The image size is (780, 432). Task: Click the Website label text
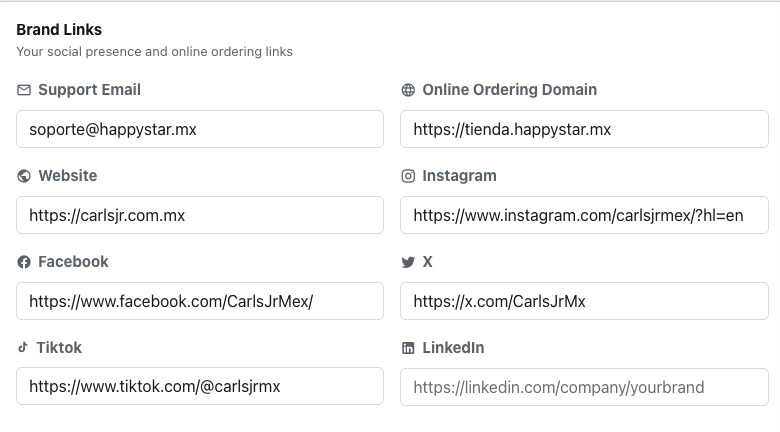point(68,176)
